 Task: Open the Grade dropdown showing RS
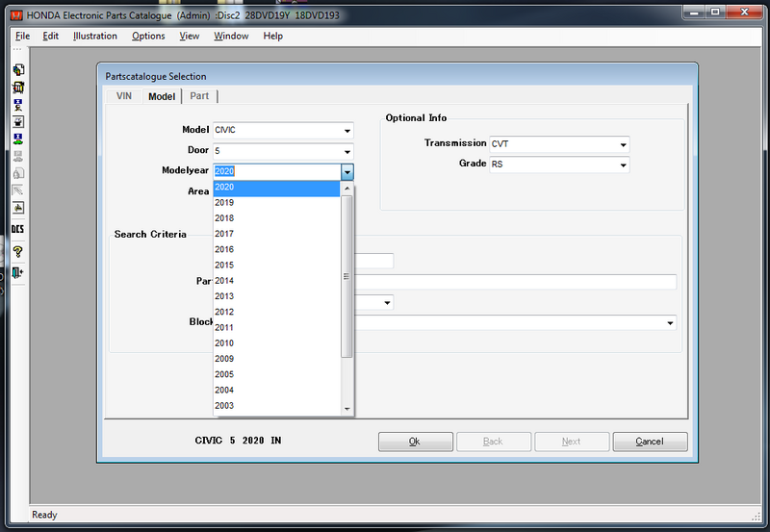623,165
